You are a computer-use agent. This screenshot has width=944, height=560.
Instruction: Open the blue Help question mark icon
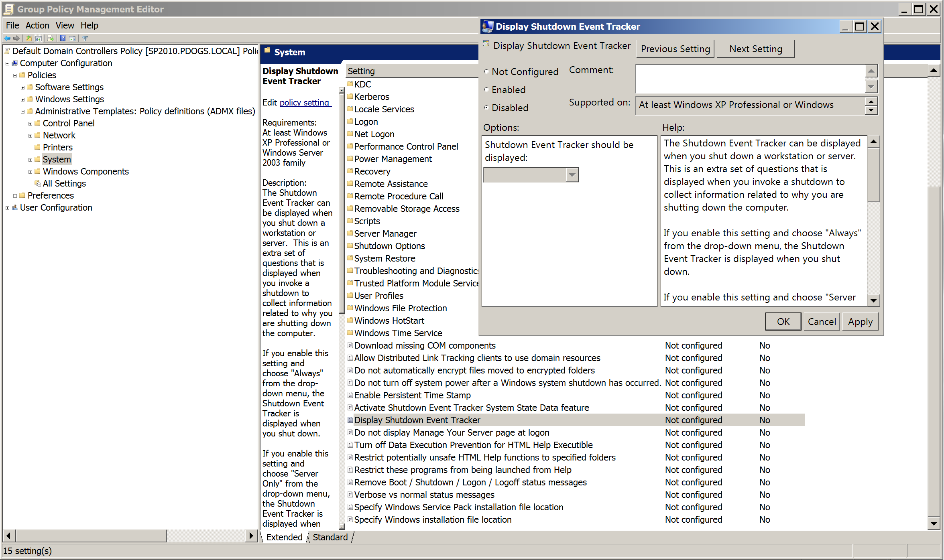[63, 39]
